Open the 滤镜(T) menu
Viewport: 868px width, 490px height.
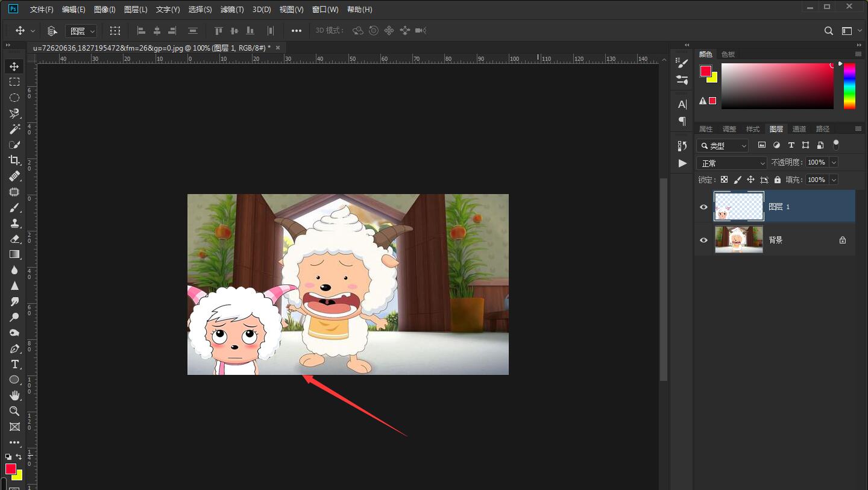pos(232,10)
